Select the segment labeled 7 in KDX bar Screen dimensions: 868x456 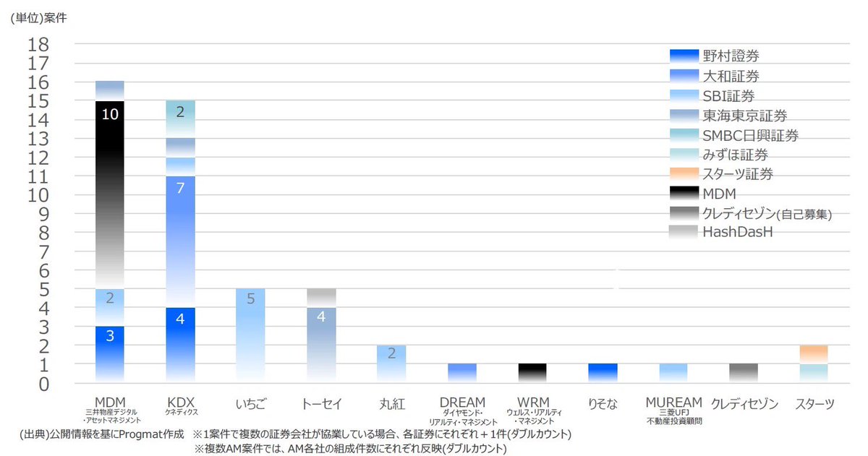[180, 242]
